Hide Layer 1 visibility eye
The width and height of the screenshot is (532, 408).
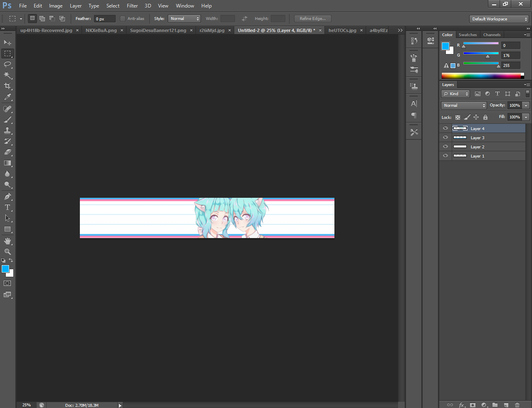click(x=445, y=156)
